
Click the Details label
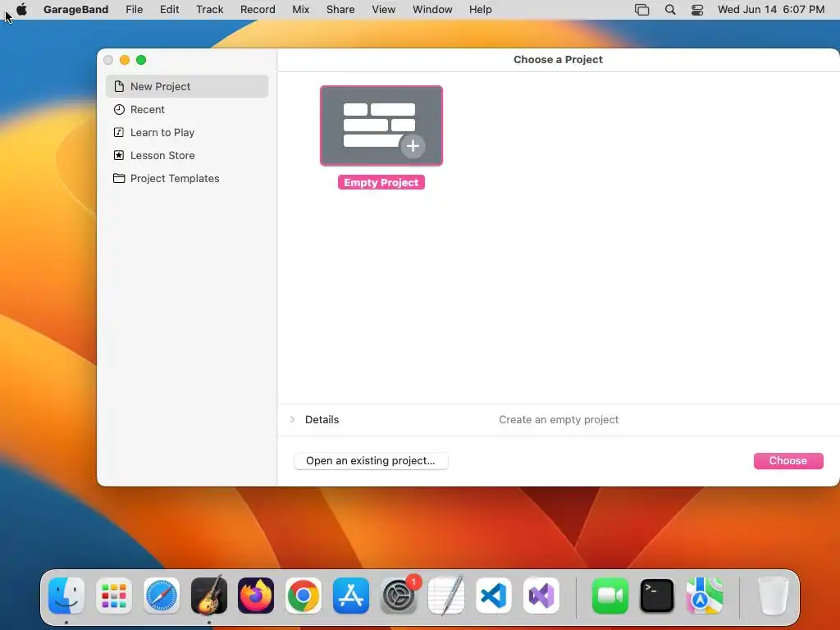[x=322, y=419]
